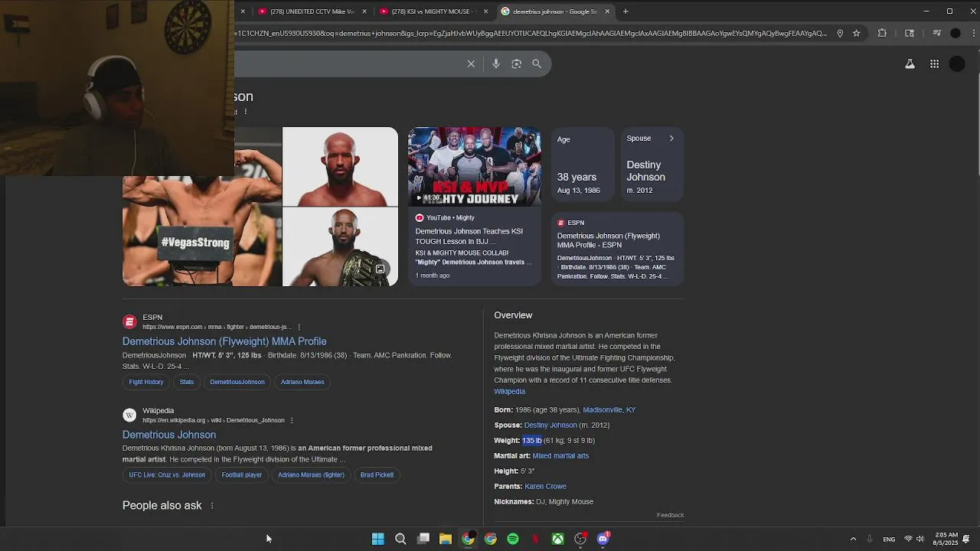Screen dimensions: 980x551
Task: Click Feedback link below Overview
Action: click(670, 515)
